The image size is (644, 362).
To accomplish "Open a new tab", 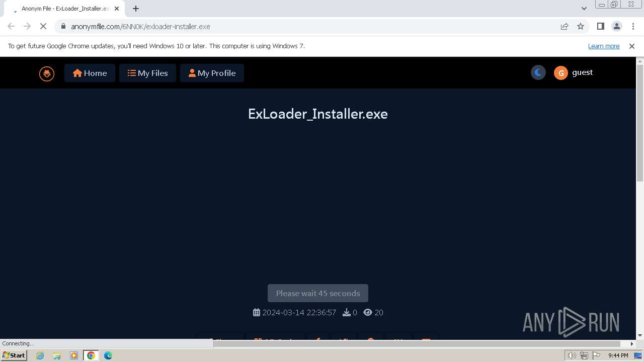I will point(136,9).
